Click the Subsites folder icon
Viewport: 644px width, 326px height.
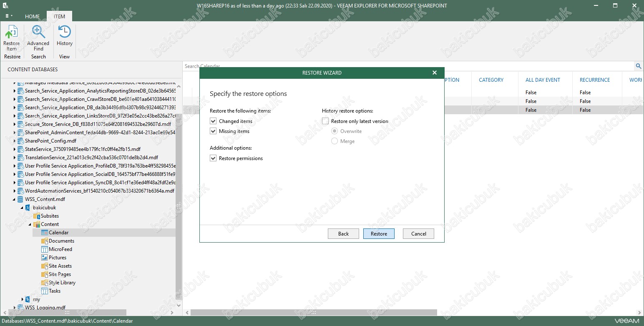(x=37, y=216)
